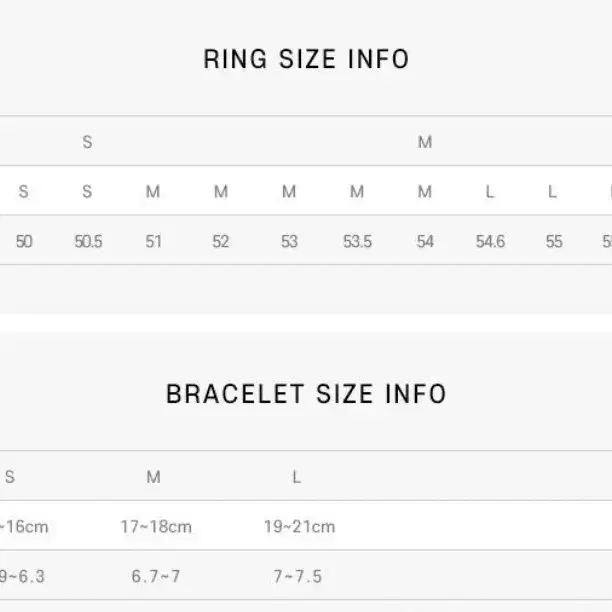Click the top ring table M header
612x612 pixels.
(x=425, y=142)
